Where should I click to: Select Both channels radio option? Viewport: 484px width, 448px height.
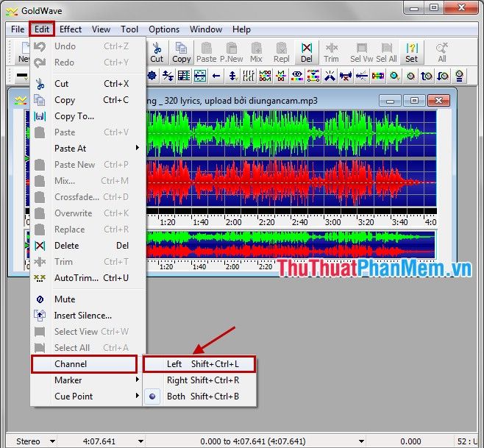[x=199, y=396]
